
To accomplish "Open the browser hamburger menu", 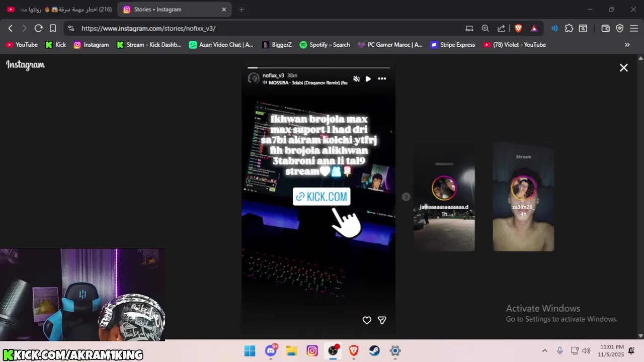I will click(x=634, y=29).
